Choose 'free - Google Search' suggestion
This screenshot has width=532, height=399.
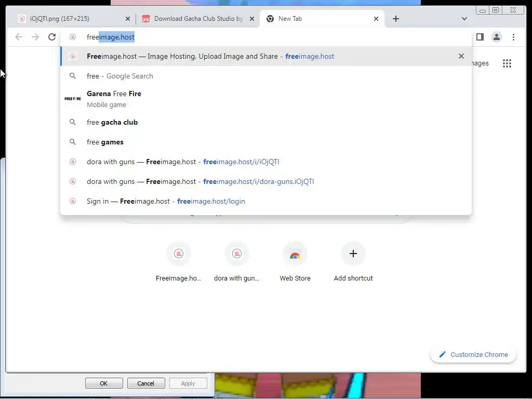click(266, 76)
